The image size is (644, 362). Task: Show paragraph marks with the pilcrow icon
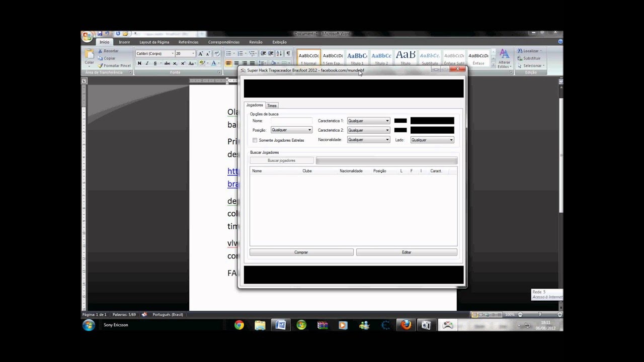point(288,53)
